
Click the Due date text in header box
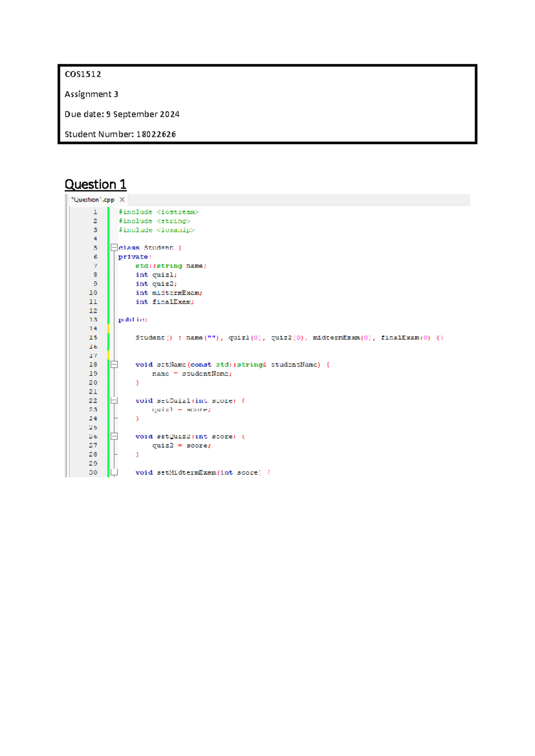coord(122,114)
